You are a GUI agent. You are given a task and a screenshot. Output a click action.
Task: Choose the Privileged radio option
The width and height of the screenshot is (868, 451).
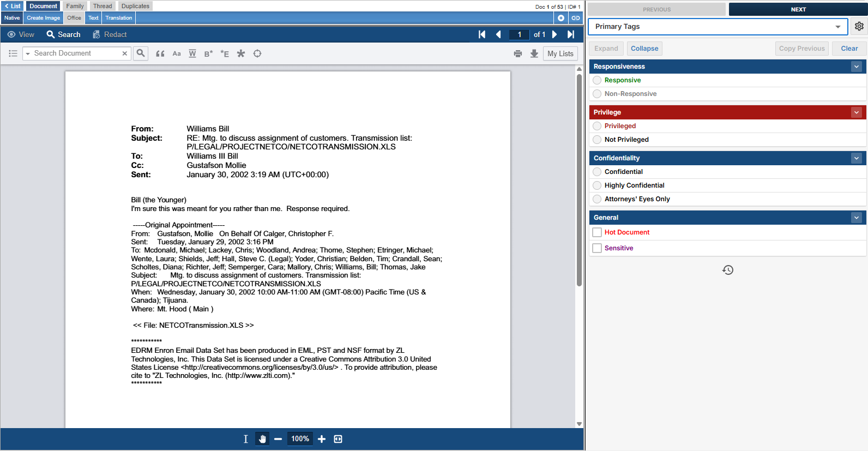(x=597, y=126)
